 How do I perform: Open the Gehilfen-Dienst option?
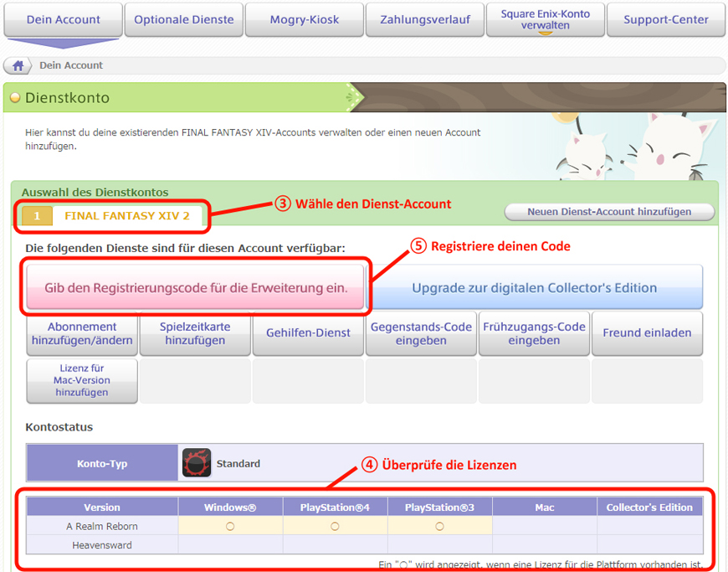tap(308, 333)
